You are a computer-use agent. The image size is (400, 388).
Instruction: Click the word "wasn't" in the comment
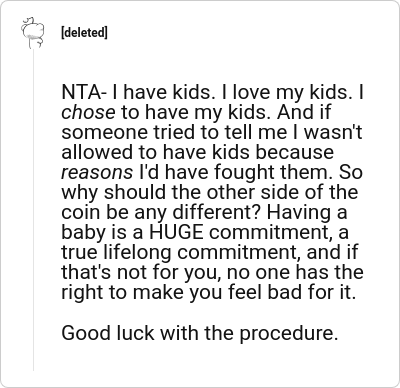click(333, 132)
